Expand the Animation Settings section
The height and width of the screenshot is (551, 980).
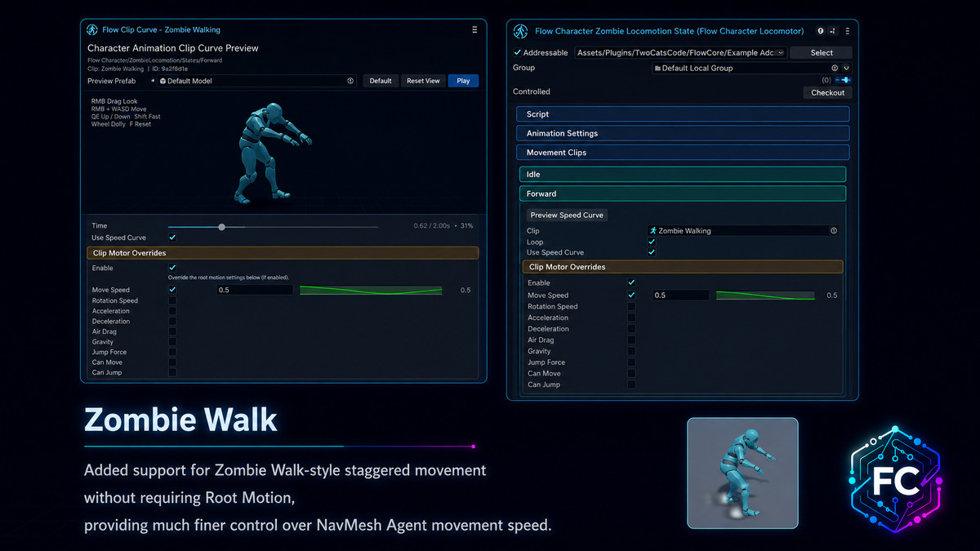tap(683, 133)
